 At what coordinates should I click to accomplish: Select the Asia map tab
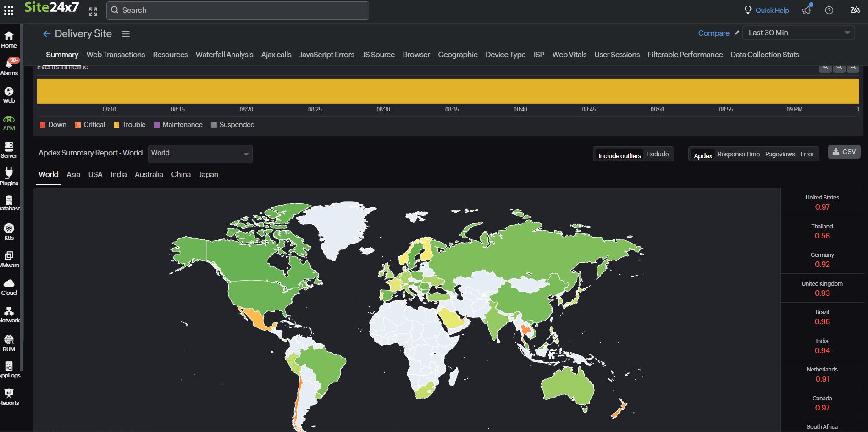tap(73, 174)
